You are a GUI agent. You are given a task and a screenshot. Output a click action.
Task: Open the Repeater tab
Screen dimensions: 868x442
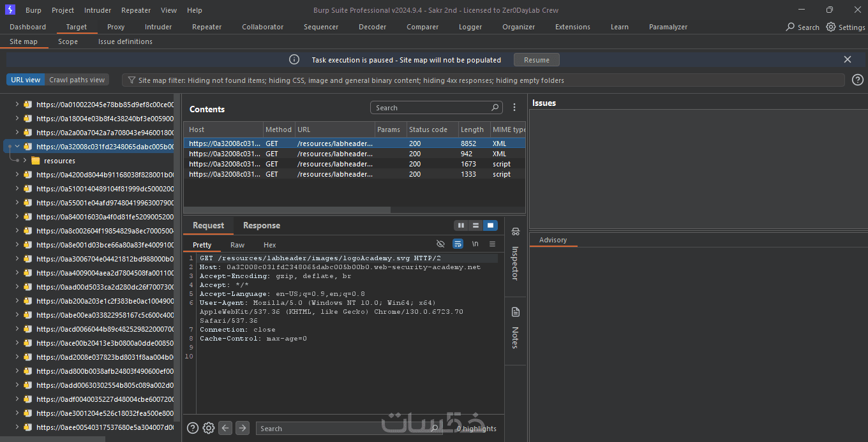(x=207, y=27)
